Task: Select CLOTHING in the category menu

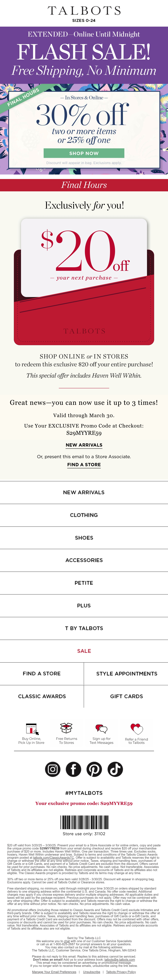Action: 84,515
